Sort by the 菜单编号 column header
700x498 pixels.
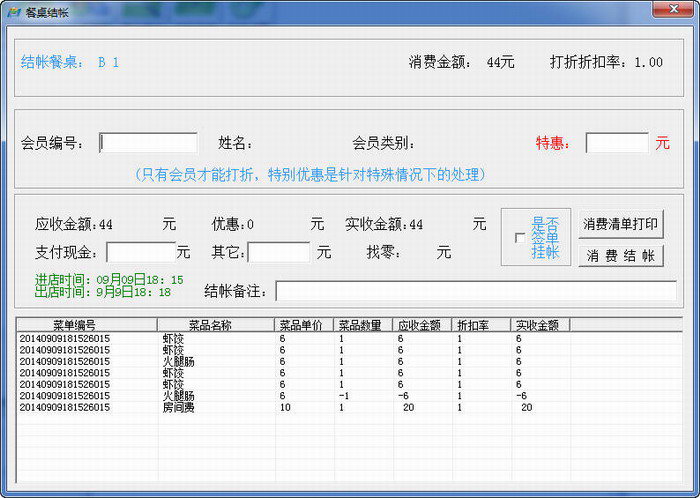87,325
